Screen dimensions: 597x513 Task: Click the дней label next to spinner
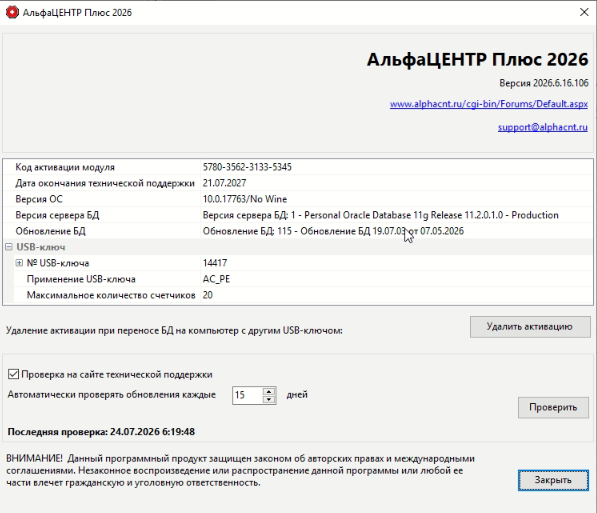tap(297, 395)
